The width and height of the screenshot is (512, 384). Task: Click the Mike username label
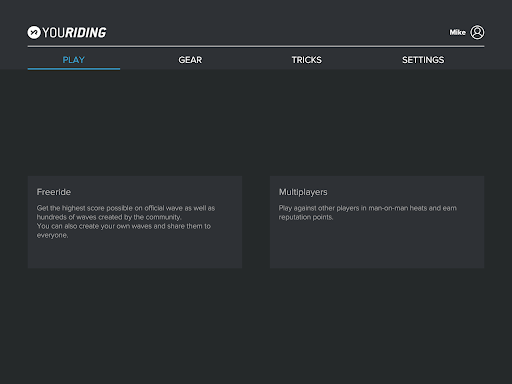pos(457,32)
